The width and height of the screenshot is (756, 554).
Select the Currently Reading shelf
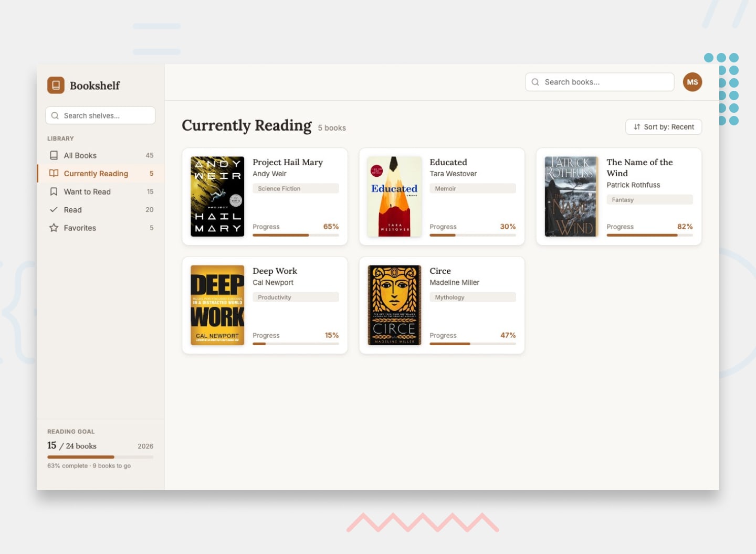point(100,173)
